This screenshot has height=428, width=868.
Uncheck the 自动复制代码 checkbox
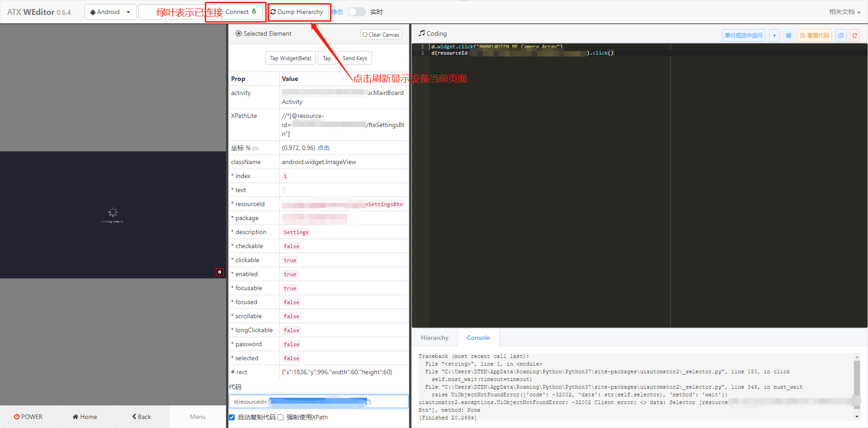(x=231, y=417)
